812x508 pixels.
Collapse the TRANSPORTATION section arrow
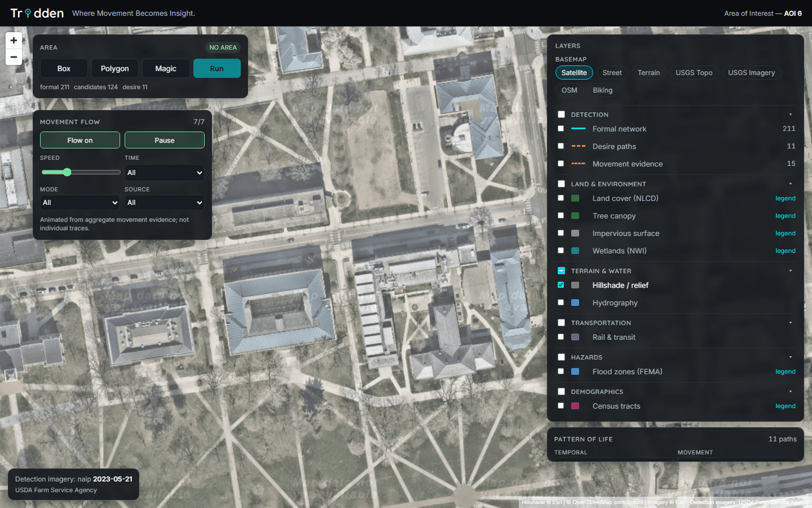pyautogui.click(x=791, y=323)
